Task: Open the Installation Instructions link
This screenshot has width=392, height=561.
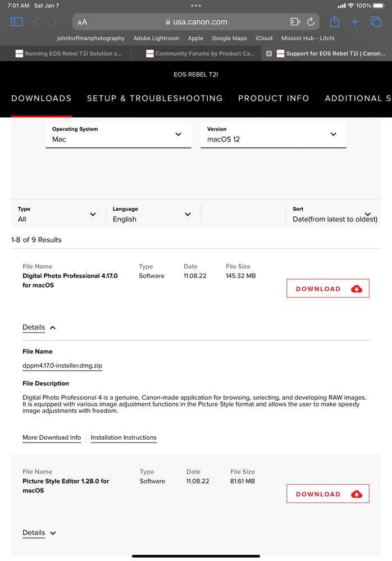Action: coord(124,437)
